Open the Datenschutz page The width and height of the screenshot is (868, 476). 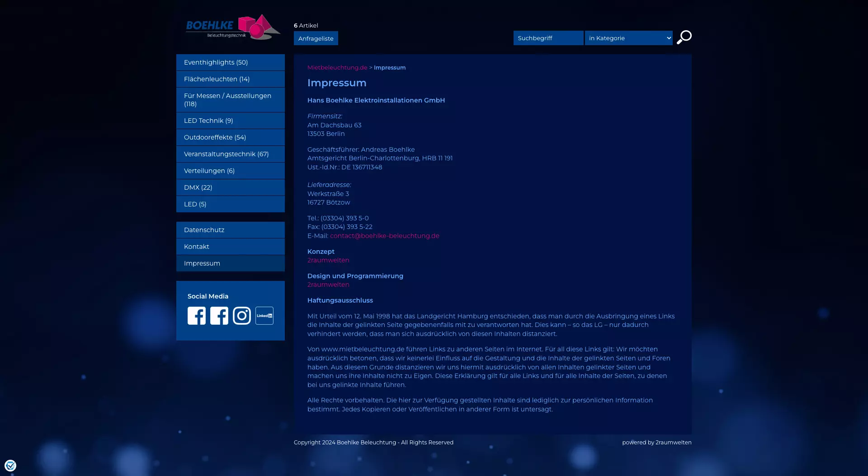pos(231,230)
